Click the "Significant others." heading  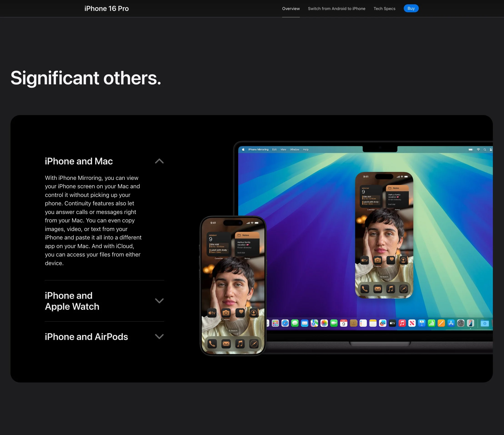[x=86, y=78]
